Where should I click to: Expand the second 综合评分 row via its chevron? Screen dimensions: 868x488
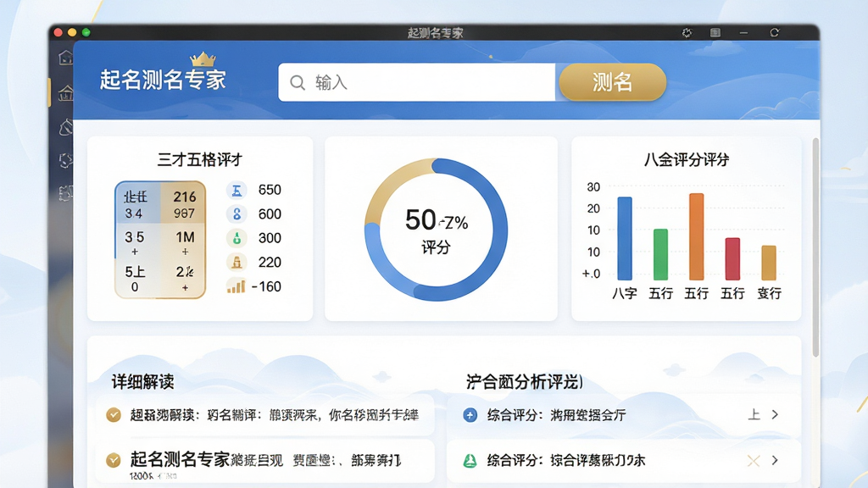[x=775, y=460]
